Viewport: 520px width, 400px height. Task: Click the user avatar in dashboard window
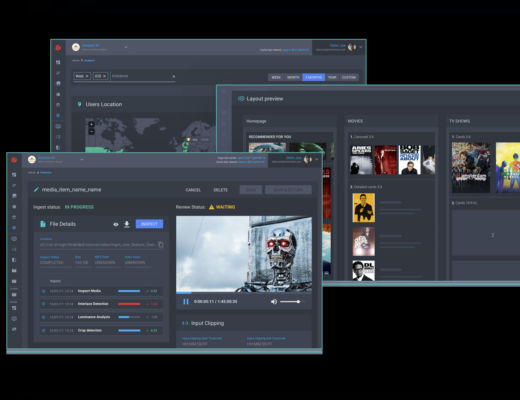click(x=352, y=47)
